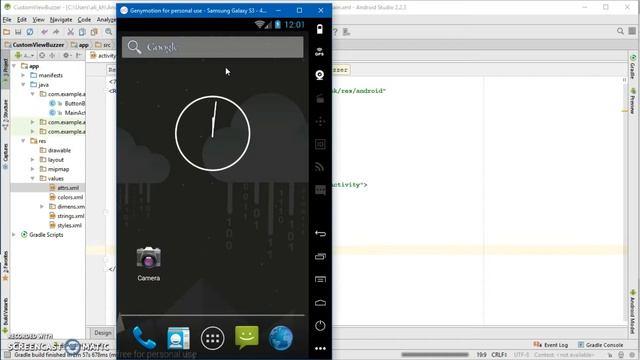This screenshot has width=640, height=360.
Task: Click the Help question mark toolbar icon
Action: (x=335, y=32)
